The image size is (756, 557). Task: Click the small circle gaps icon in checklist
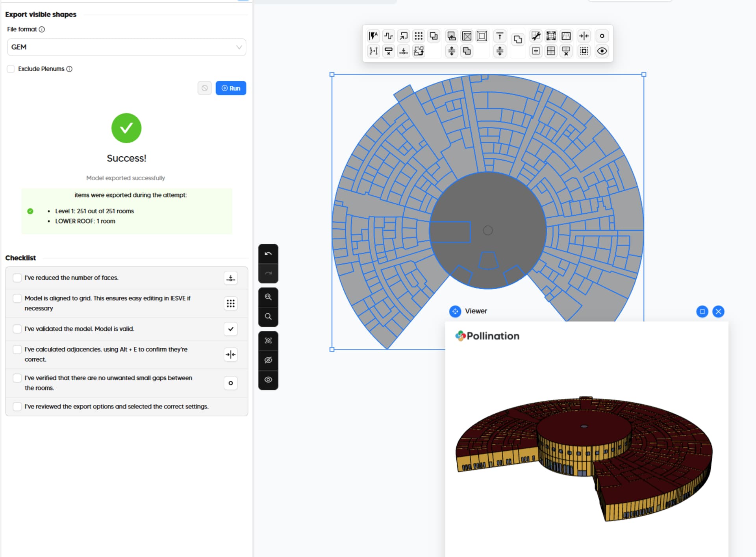tap(231, 383)
